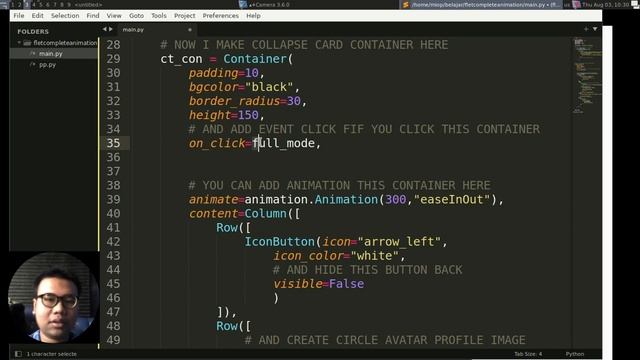Screen dimensions: 640x360
Task: Open the File menu
Action: (19, 16)
